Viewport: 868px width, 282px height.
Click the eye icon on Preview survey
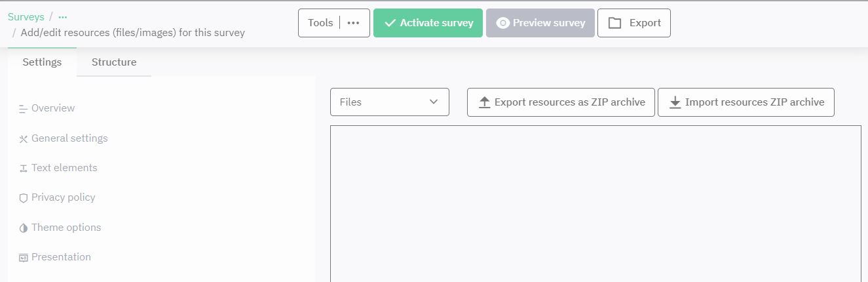click(x=503, y=23)
